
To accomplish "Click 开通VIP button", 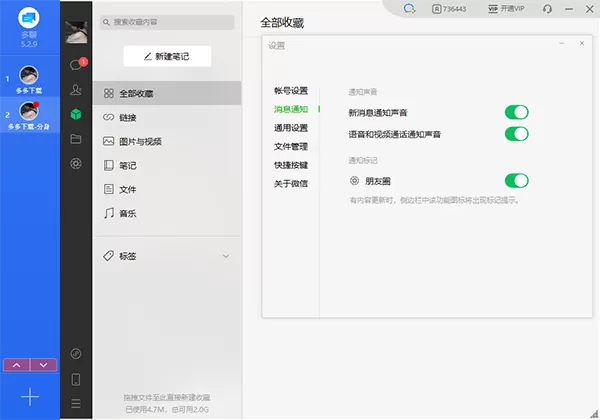I will click(x=506, y=9).
